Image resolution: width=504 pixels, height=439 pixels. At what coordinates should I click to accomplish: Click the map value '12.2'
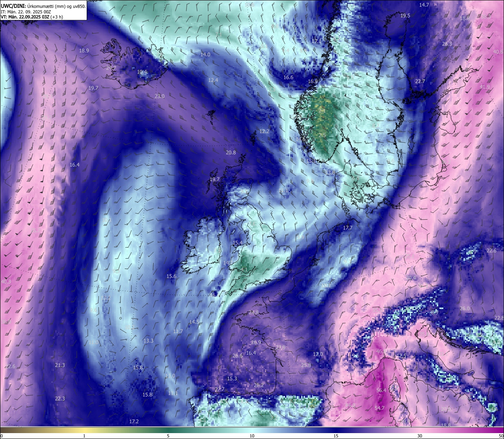click(x=264, y=131)
